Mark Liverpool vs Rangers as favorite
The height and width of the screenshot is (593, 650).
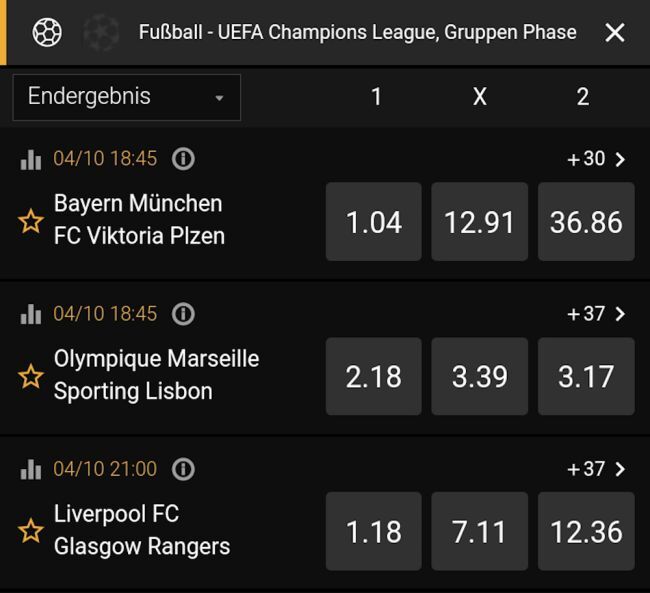[x=31, y=531]
